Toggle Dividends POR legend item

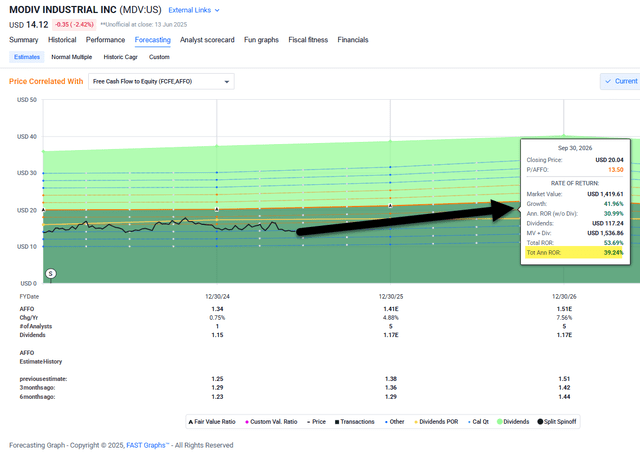click(x=436, y=422)
